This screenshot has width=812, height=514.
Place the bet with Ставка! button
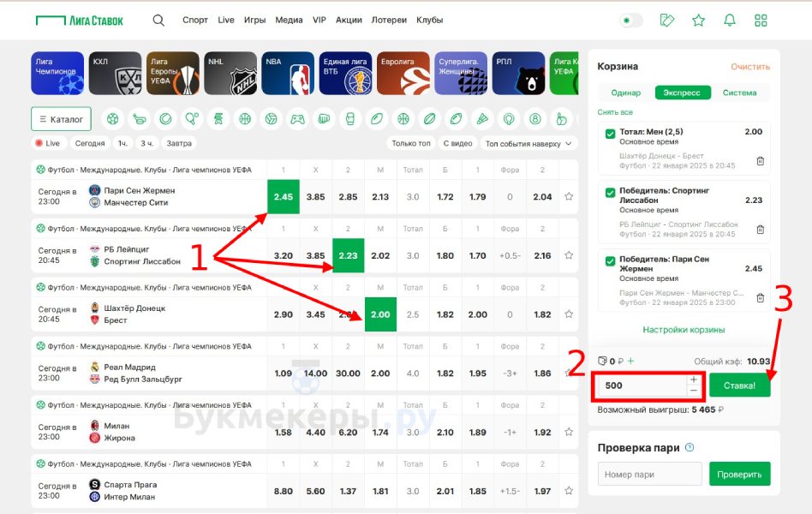739,385
